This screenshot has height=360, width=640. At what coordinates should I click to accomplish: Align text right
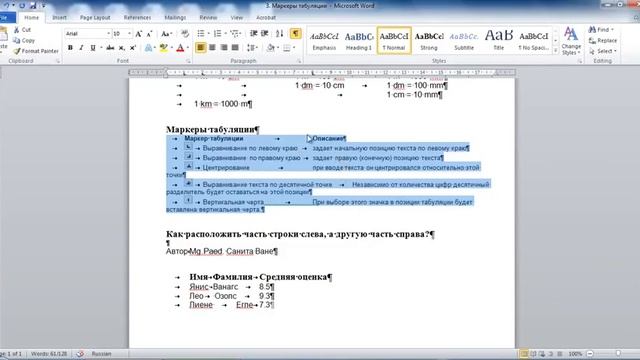click(x=224, y=48)
